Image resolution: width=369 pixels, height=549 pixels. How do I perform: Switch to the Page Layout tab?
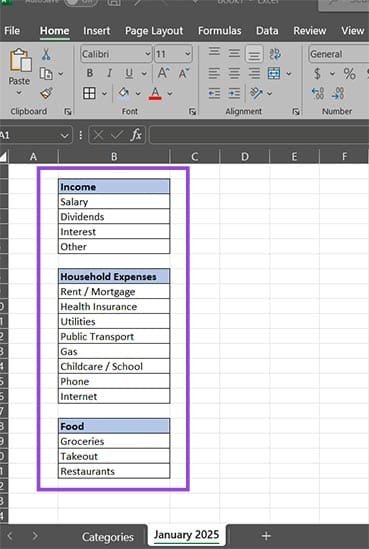(x=154, y=31)
